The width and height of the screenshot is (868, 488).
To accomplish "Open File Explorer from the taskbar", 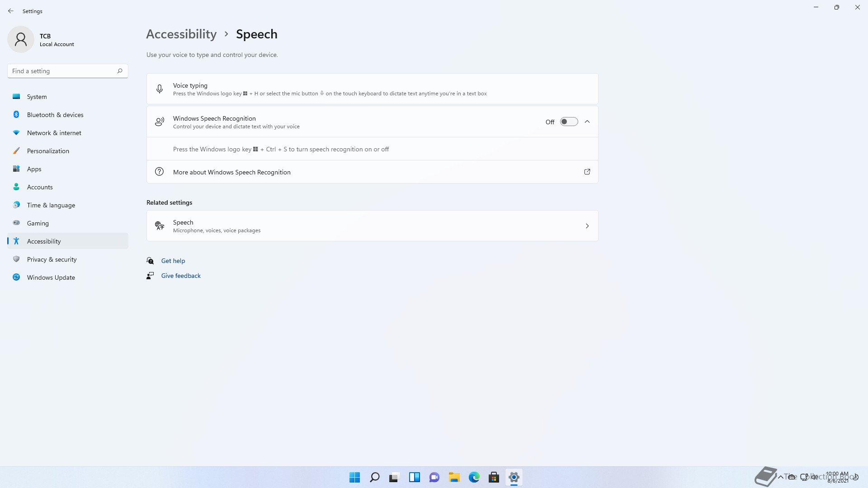I will pyautogui.click(x=454, y=477).
